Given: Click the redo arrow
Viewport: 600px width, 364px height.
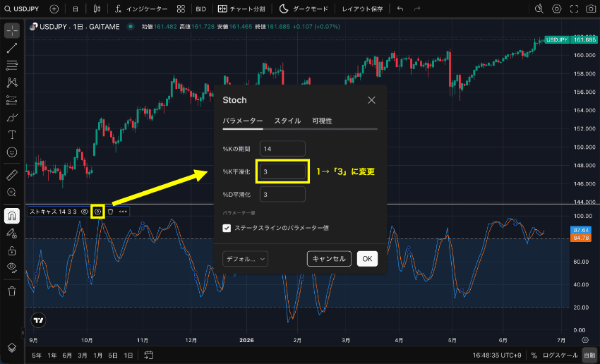Looking at the screenshot, I should pyautogui.click(x=417, y=8).
